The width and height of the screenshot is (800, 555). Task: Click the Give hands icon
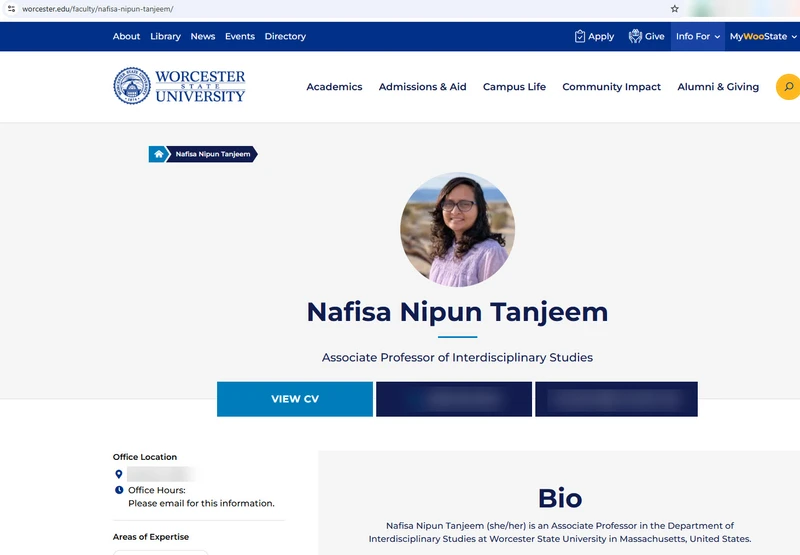coord(635,36)
